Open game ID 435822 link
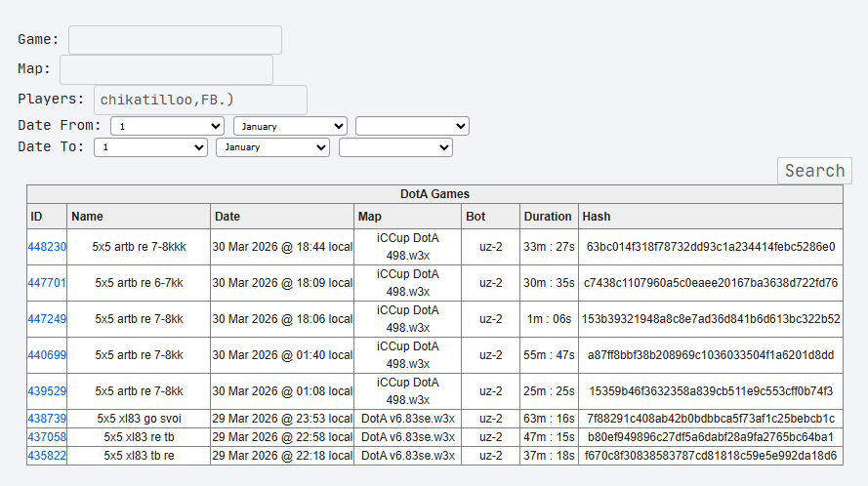 47,456
